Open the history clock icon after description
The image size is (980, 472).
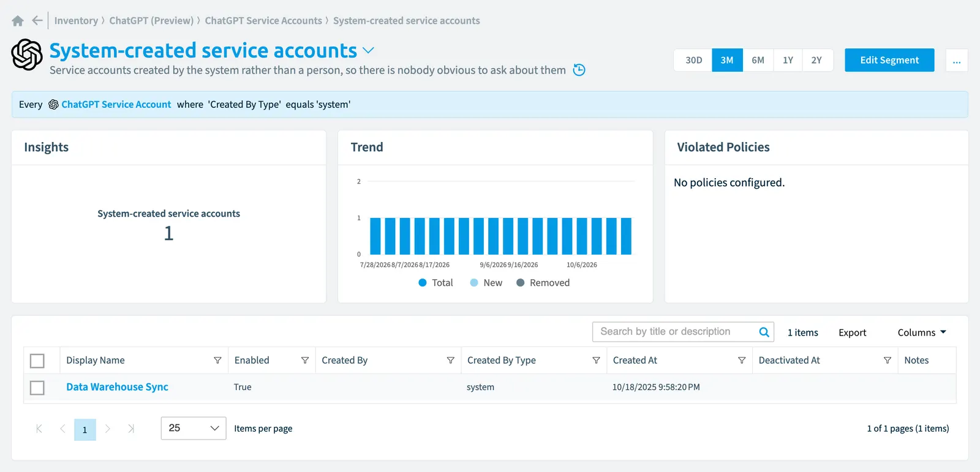pos(579,70)
